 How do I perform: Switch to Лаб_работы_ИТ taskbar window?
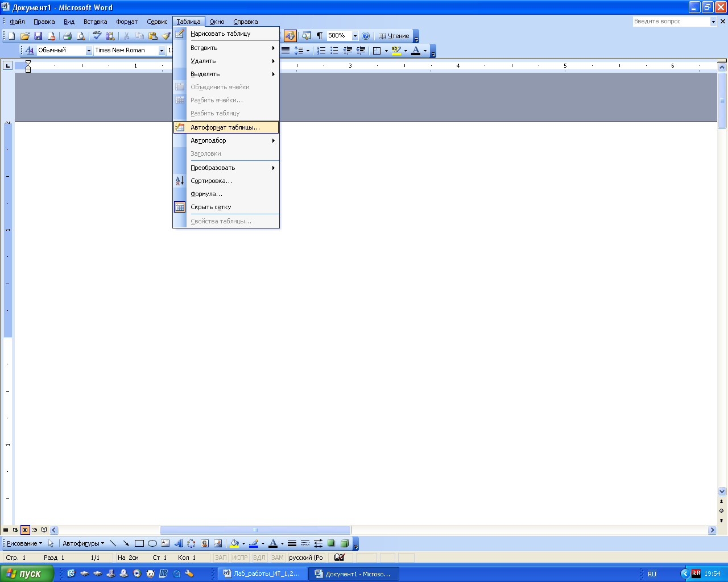pos(262,574)
